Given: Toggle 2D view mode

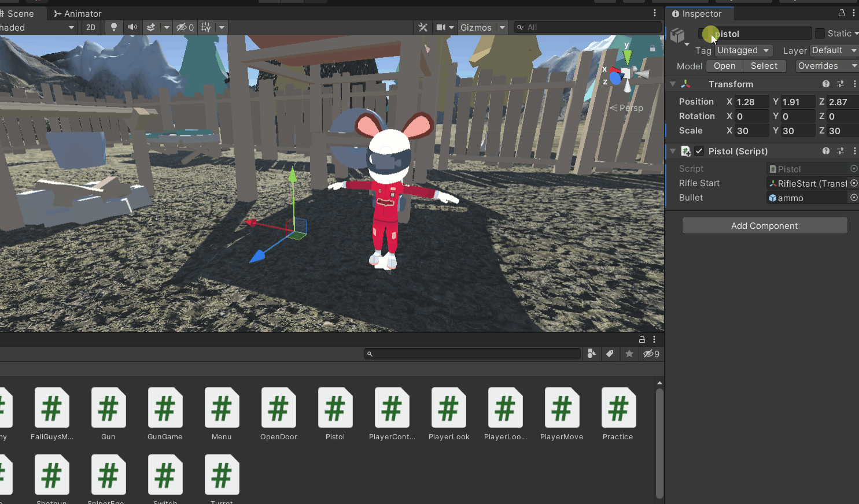Looking at the screenshot, I should [91, 27].
